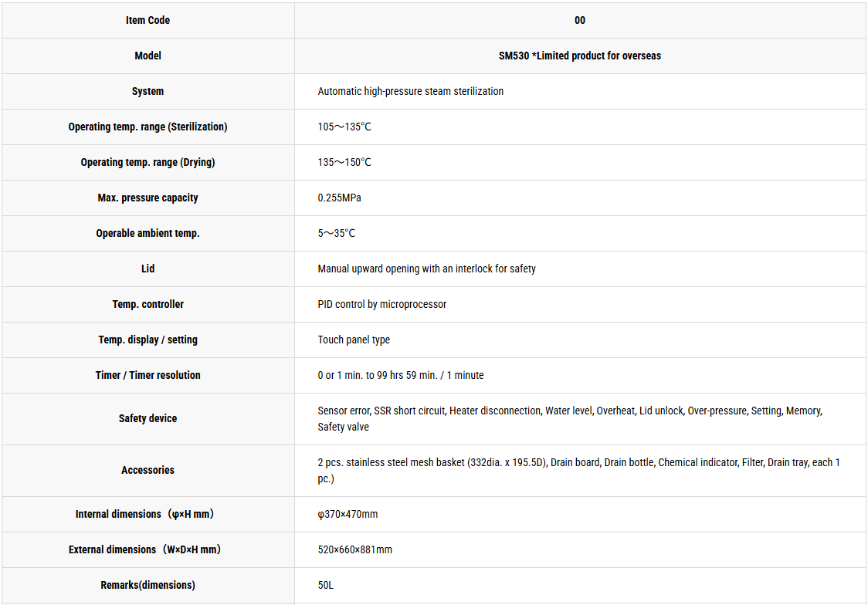868x605 pixels.
Task: Select the 'Temp. controller' label
Action: [x=147, y=303]
